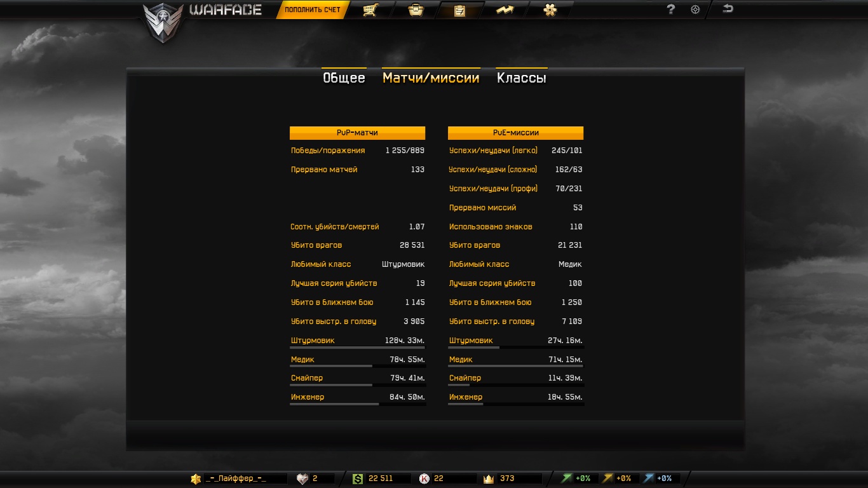Click PvP headshot kills value 3 905

(x=414, y=322)
